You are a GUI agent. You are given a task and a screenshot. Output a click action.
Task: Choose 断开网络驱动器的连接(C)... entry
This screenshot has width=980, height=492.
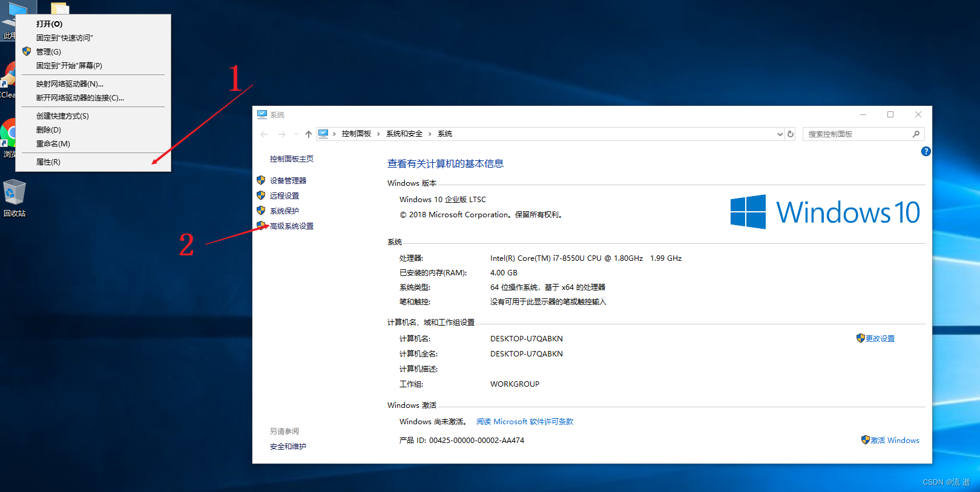tap(93, 98)
